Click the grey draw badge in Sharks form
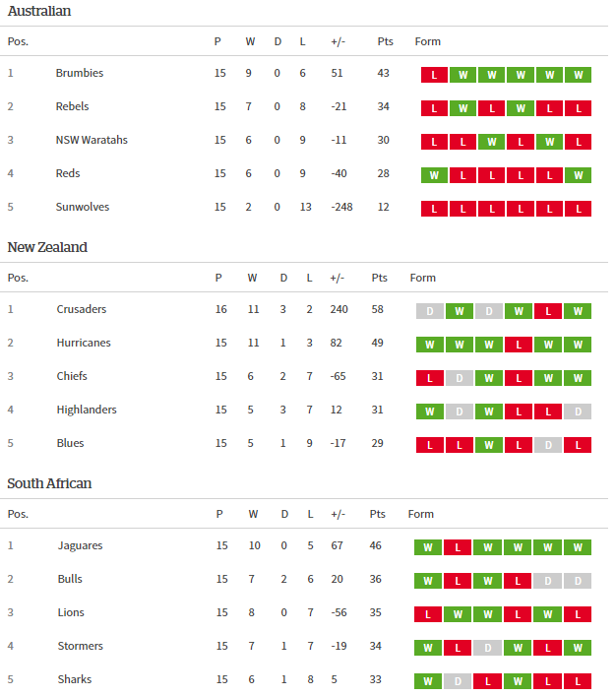616x696 pixels. click(x=457, y=681)
